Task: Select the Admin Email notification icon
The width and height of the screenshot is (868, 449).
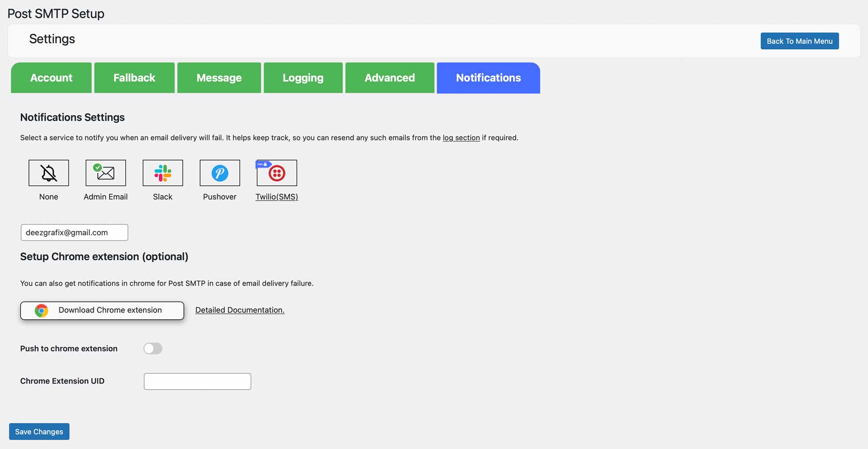Action: tap(105, 173)
